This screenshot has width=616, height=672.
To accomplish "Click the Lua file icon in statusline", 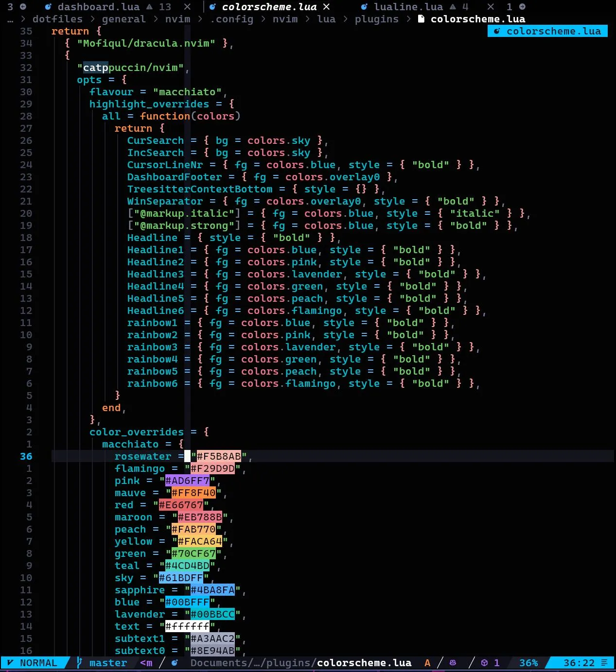I will [x=175, y=663].
